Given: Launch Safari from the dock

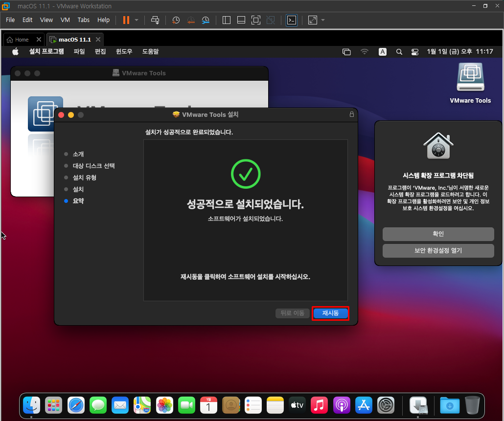Looking at the screenshot, I should [x=76, y=405].
